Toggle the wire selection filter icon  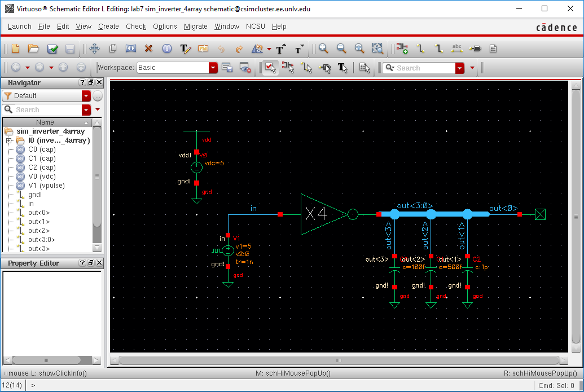coord(306,68)
